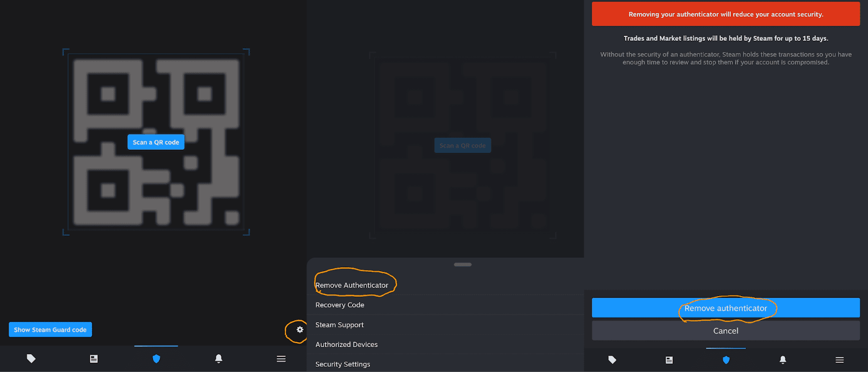The width and height of the screenshot is (868, 372).
Task: Open Authorized Devices in the settings sheet
Action: click(445, 344)
